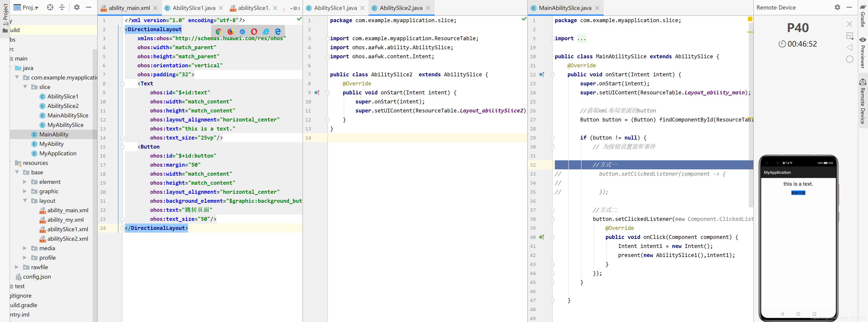This screenshot has height=322, width=868.
Task: Open preview in Opera browser icon
Action: point(254,31)
